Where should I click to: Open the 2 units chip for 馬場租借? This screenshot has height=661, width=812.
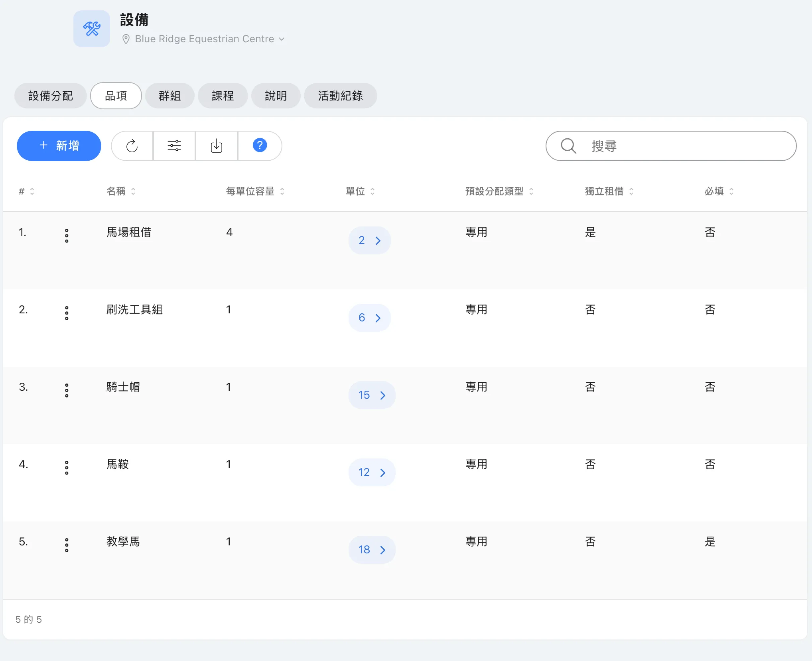[x=370, y=240]
